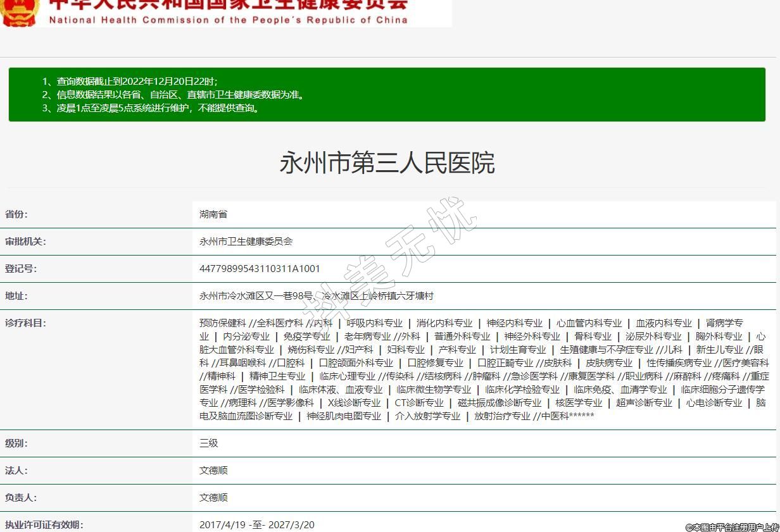Click the National Health Commission header title
Screen dimensions: 780x532
click(228, 11)
